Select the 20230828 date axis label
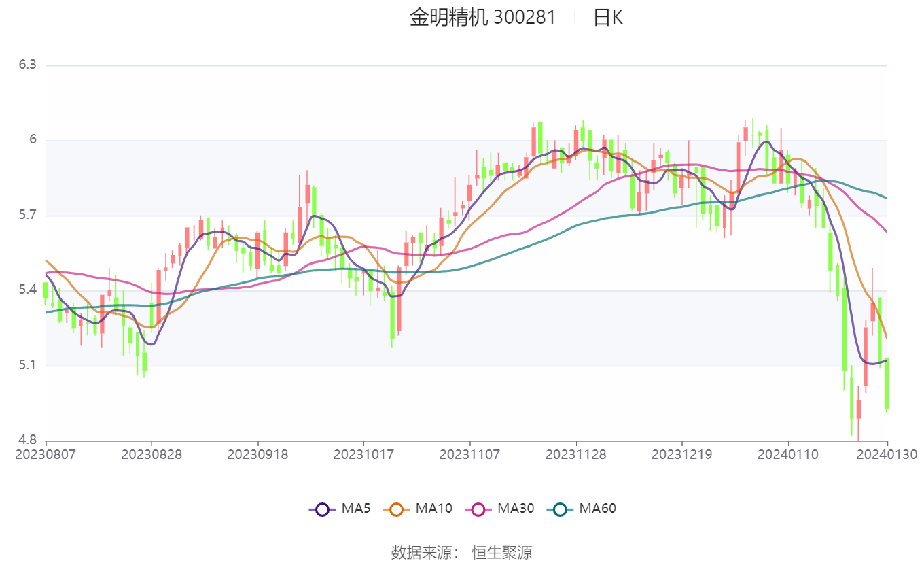 click(152, 454)
